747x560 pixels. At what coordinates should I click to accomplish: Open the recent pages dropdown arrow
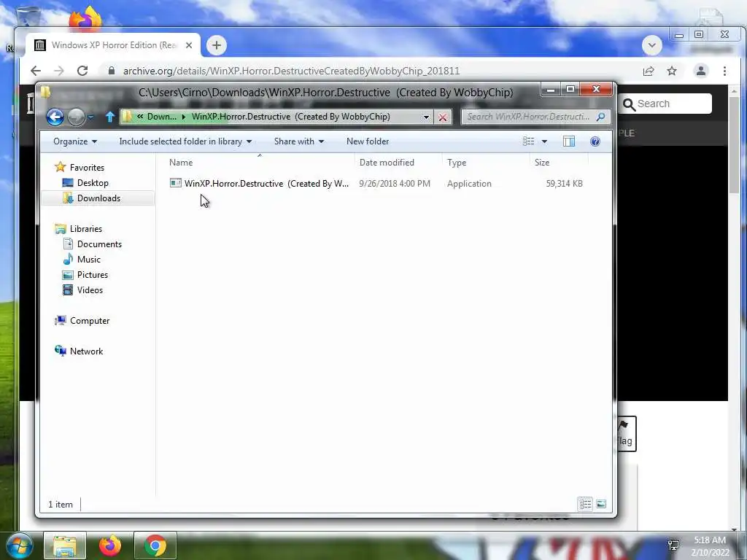(x=90, y=117)
